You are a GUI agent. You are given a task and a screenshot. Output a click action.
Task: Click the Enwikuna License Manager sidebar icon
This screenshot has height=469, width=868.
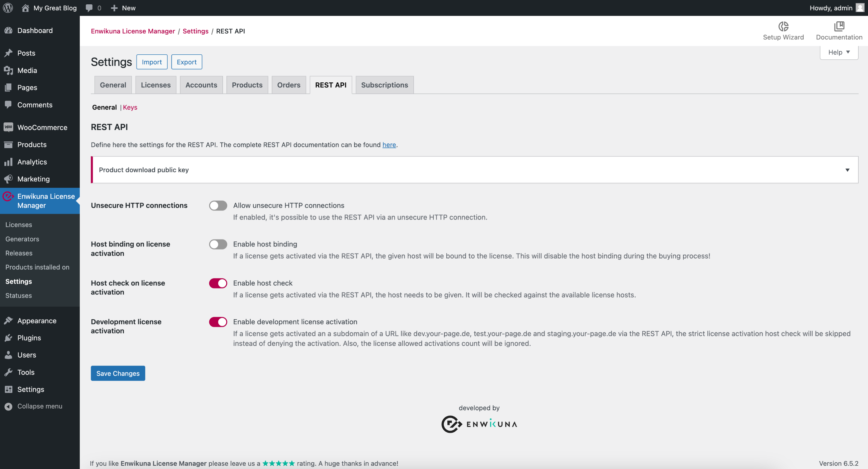(x=8, y=196)
